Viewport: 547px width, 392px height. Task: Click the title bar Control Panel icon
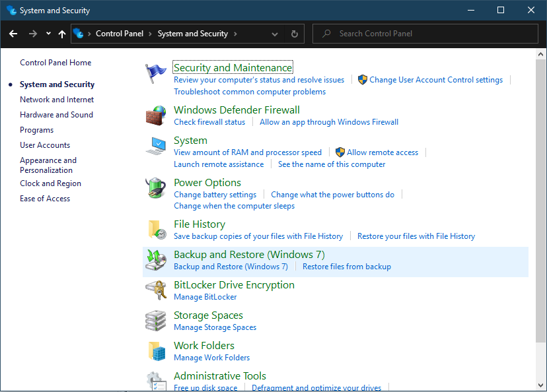(11, 10)
